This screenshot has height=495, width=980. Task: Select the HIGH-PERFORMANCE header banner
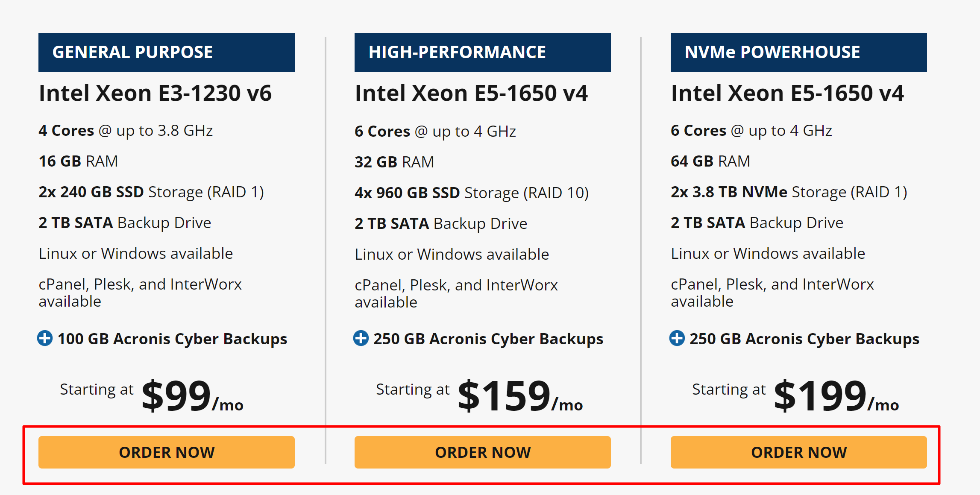point(482,53)
